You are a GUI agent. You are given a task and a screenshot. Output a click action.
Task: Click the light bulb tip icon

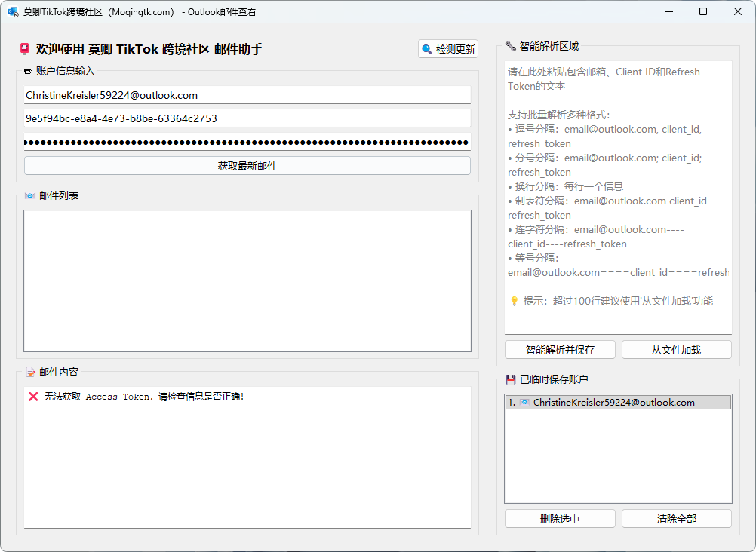coord(514,302)
